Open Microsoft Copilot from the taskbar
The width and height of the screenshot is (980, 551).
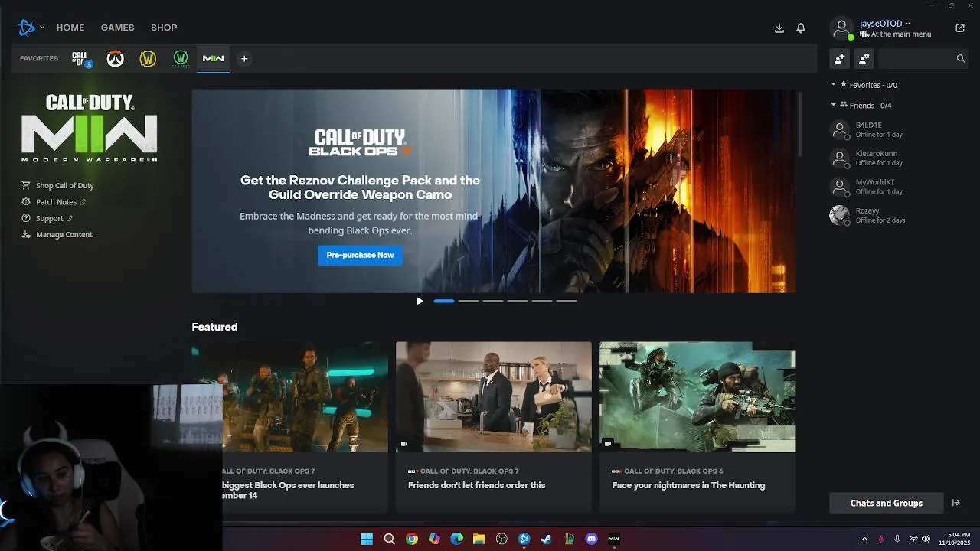tap(434, 539)
